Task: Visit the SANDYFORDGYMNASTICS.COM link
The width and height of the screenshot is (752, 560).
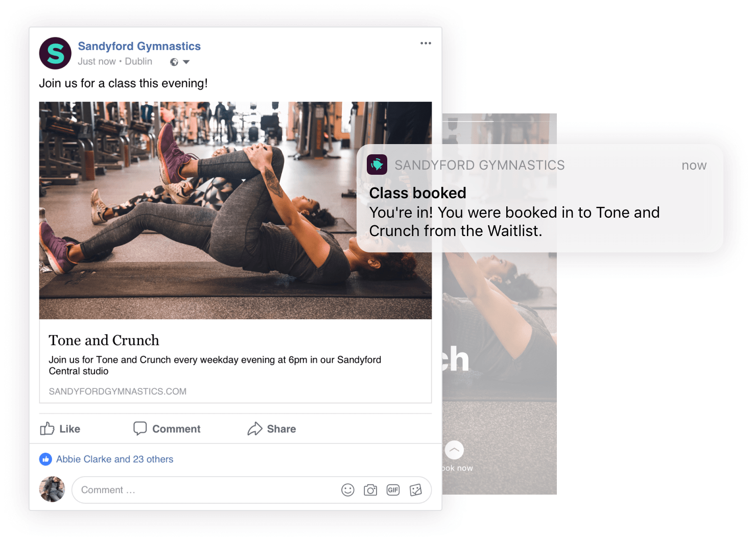Action: (118, 391)
